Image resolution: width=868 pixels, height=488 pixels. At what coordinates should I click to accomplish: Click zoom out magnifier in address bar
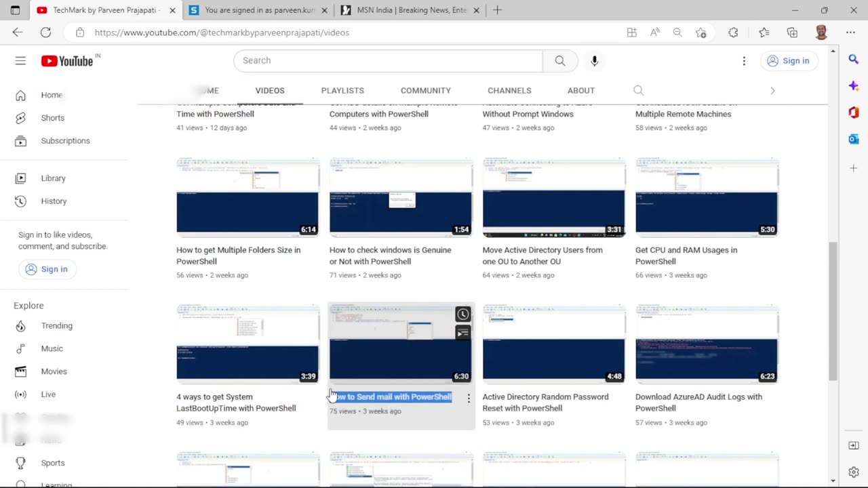[x=677, y=33]
